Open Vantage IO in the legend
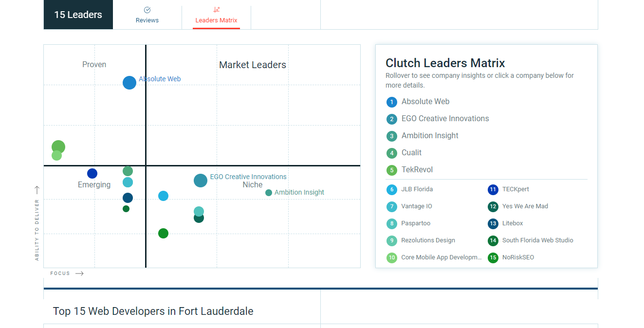Image resolution: width=644 pixels, height=328 pixels. point(417,206)
